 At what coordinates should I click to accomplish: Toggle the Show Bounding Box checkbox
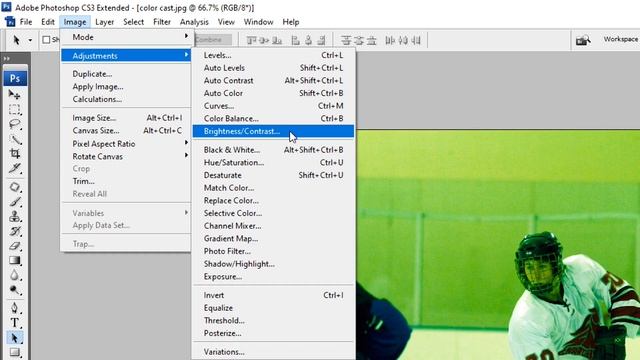point(46,40)
